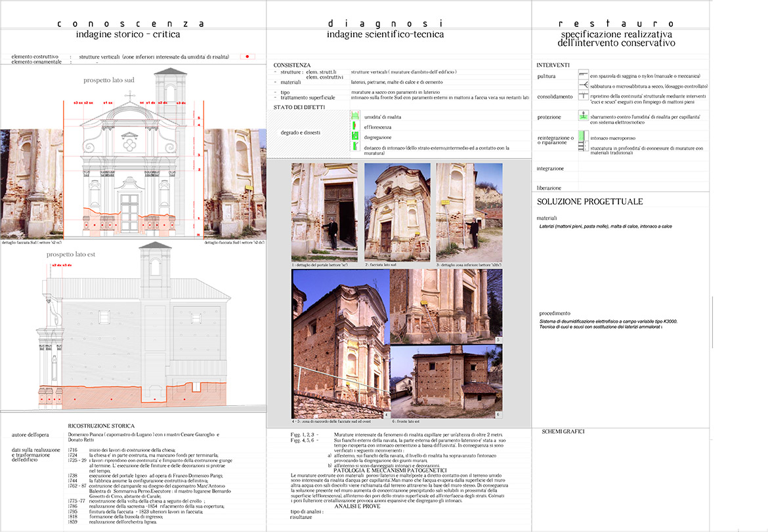This screenshot has width=768, height=532.
Task: Select the efflorescenza symbol in the defects legend
Action: 355,126
